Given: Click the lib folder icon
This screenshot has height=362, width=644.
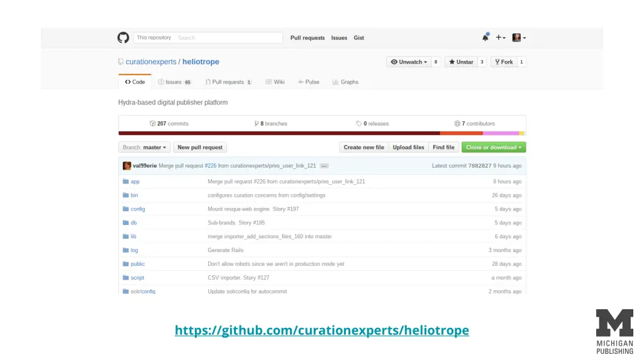Looking at the screenshot, I should 126,236.
